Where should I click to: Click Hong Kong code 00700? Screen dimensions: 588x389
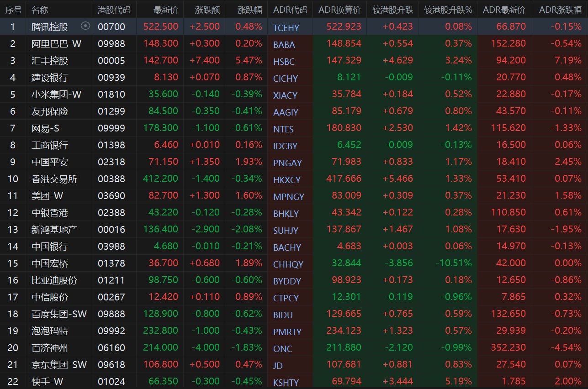click(111, 27)
